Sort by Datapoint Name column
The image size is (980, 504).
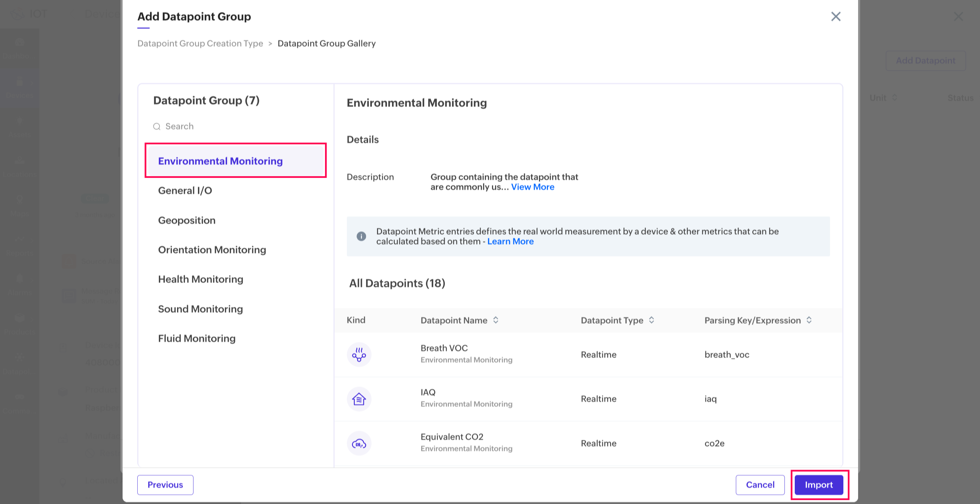click(496, 320)
